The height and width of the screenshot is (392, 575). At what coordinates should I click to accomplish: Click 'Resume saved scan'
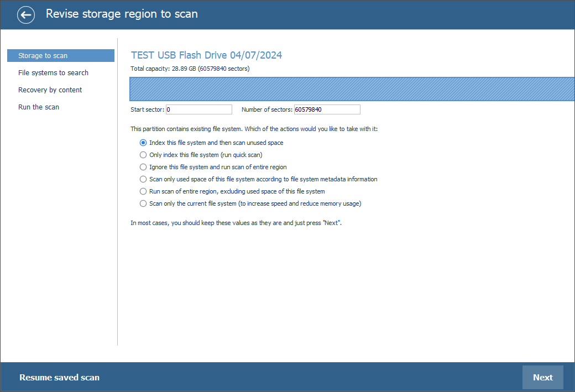point(59,378)
